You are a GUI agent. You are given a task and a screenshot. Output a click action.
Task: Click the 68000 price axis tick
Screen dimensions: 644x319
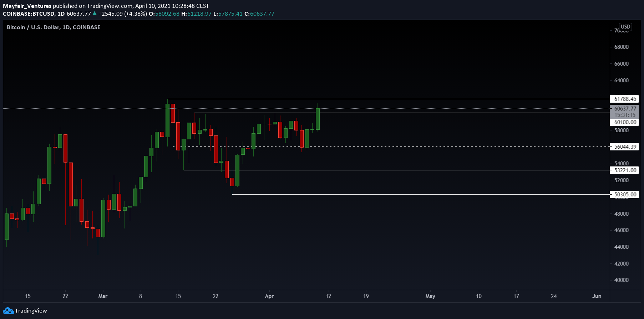click(x=621, y=47)
